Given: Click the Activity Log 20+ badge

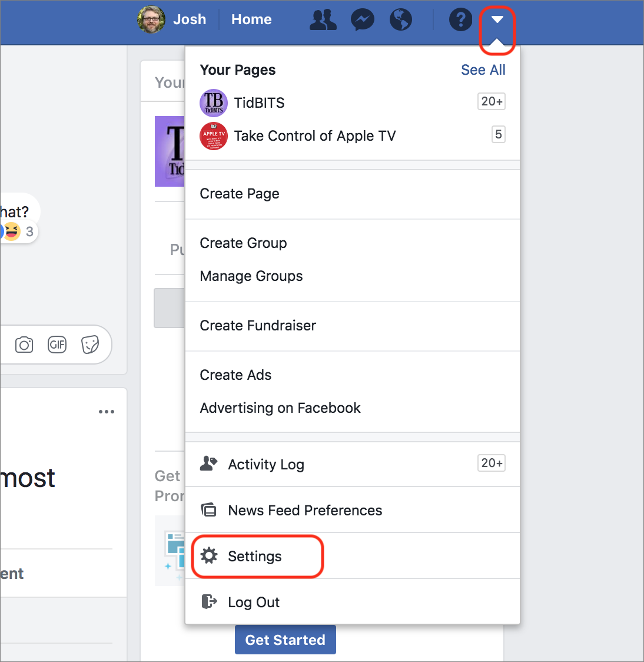Looking at the screenshot, I should click(x=491, y=463).
